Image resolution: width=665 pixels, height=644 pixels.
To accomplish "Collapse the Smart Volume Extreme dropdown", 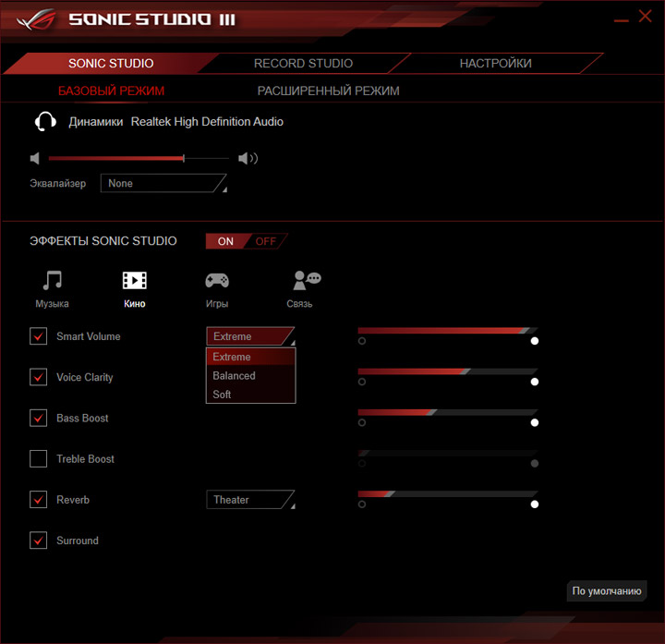I will coord(250,336).
